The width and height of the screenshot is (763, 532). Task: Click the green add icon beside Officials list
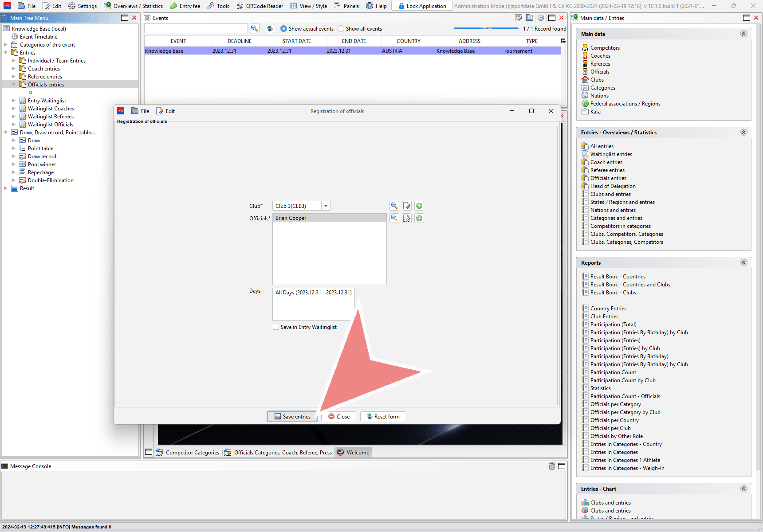pyautogui.click(x=419, y=218)
